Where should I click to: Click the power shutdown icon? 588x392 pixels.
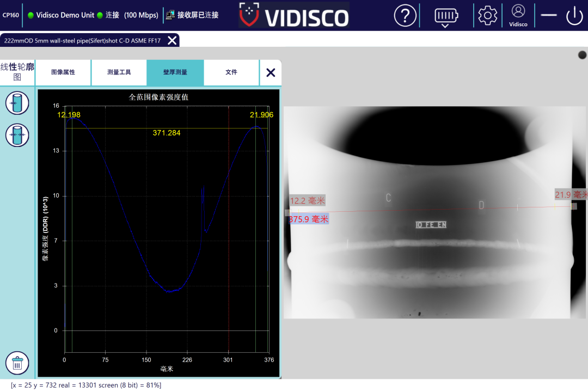click(574, 15)
